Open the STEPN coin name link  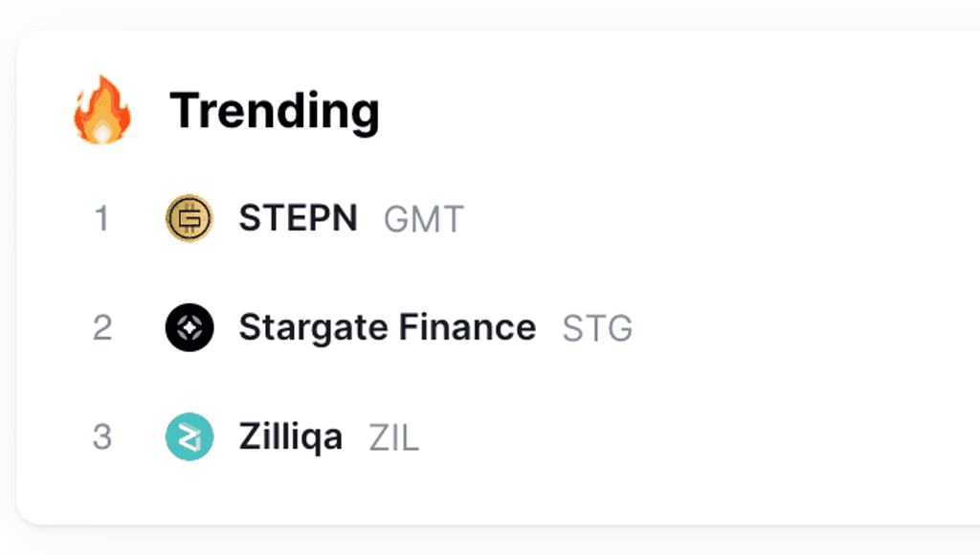[299, 218]
